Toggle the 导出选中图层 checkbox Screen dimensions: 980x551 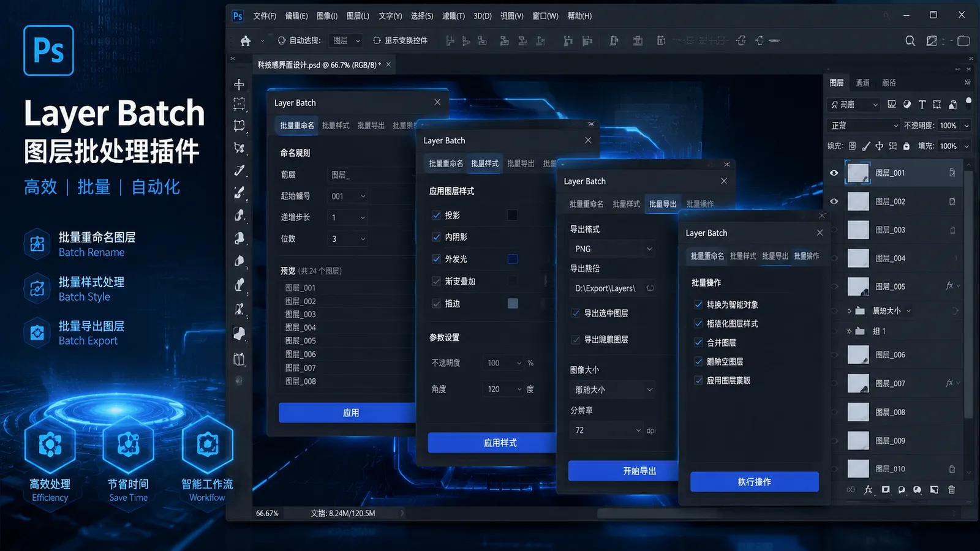576,313
